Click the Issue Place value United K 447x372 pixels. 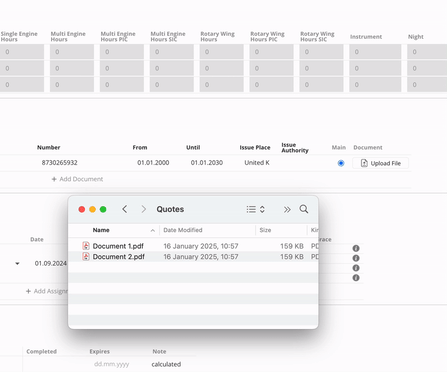click(x=257, y=163)
